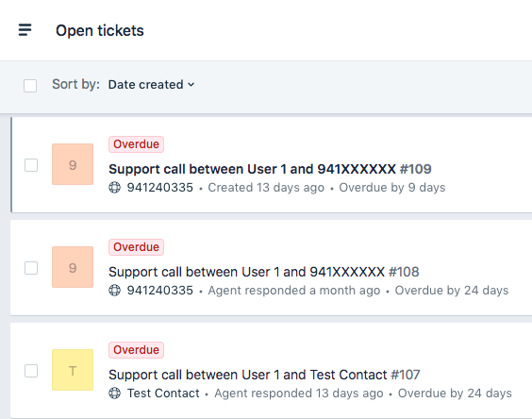Open the orange 9 avatar of ticket #108
This screenshot has height=419, width=532.
(73, 267)
